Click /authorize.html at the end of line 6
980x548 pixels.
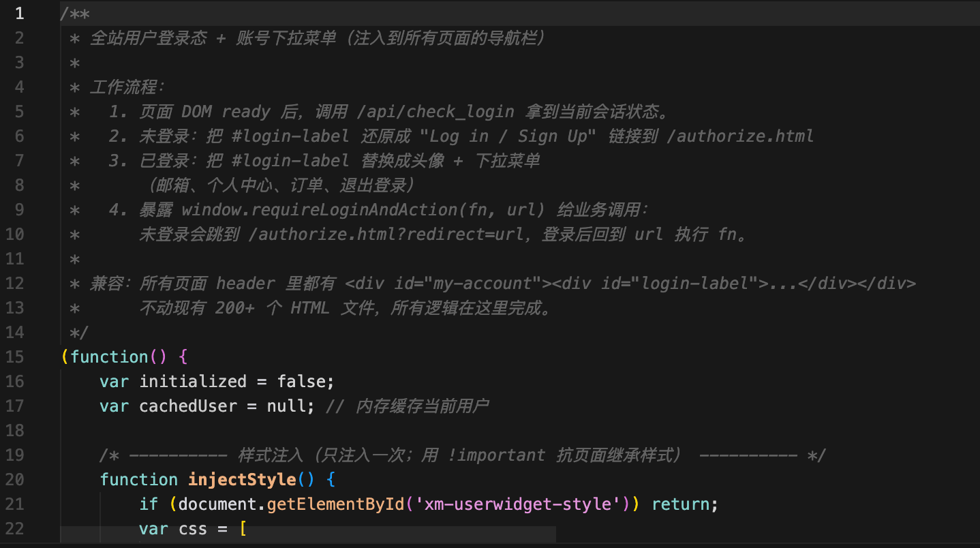pos(740,136)
